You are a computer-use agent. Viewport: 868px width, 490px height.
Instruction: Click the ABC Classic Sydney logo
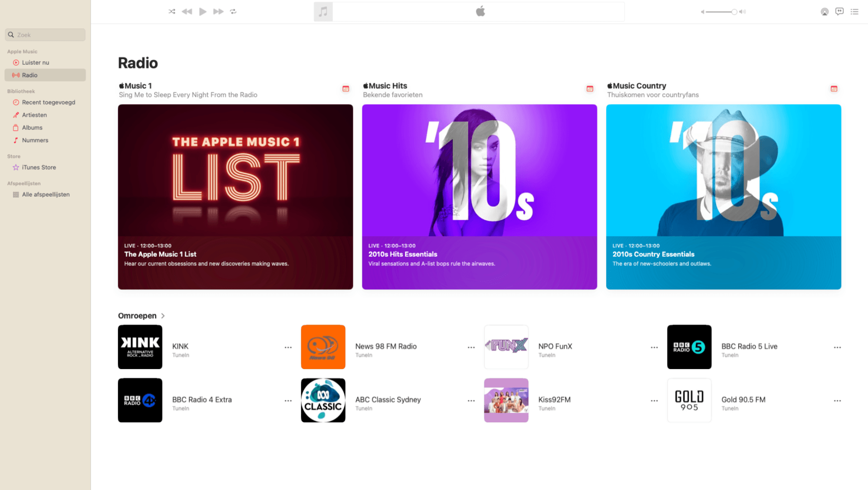323,400
